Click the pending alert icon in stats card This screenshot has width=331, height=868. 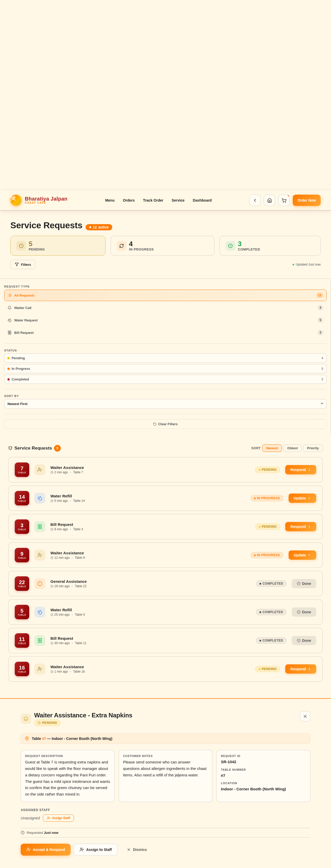click(21, 246)
